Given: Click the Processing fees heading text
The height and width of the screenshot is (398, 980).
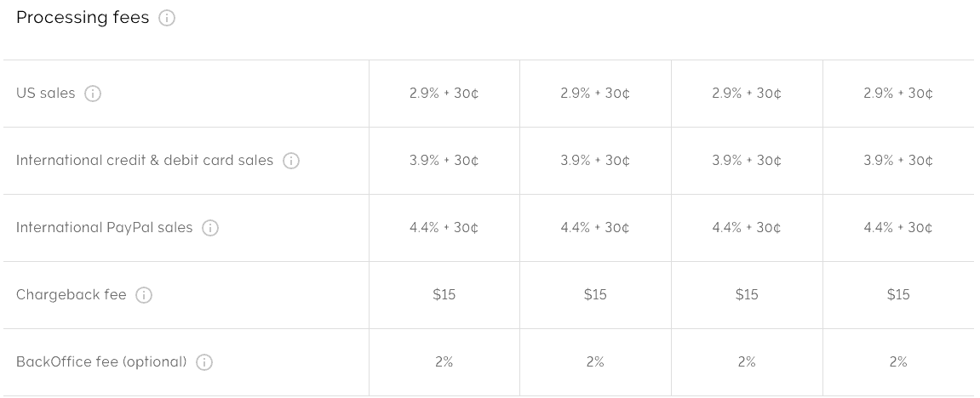Looking at the screenshot, I should tap(83, 18).
